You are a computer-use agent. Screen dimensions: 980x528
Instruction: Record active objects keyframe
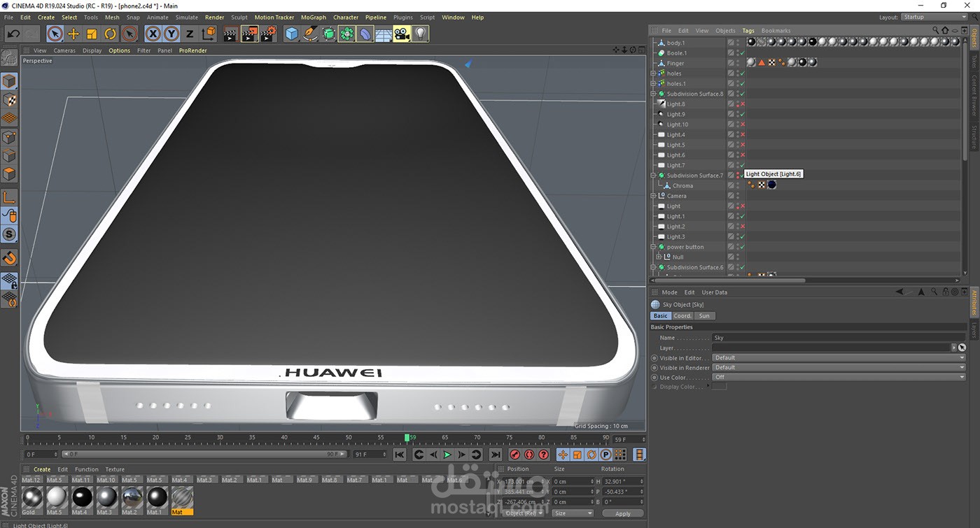[515, 455]
